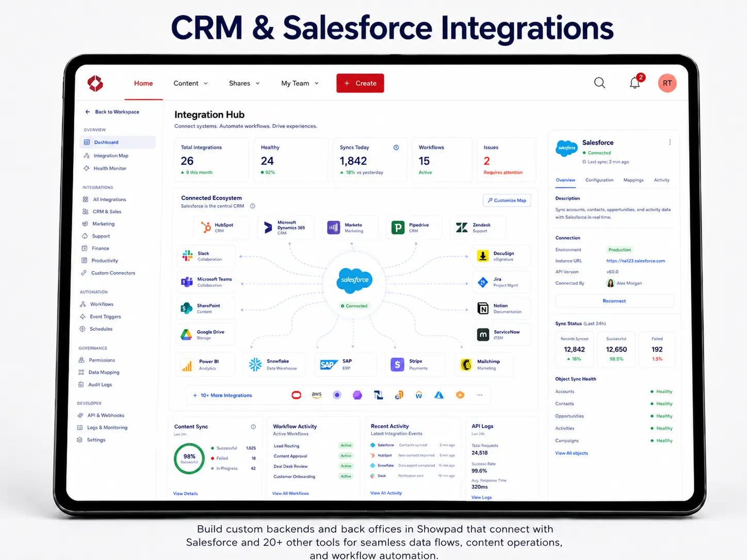Select the Stripe Payments tile
The width and height of the screenshot is (747, 560).
click(414, 365)
